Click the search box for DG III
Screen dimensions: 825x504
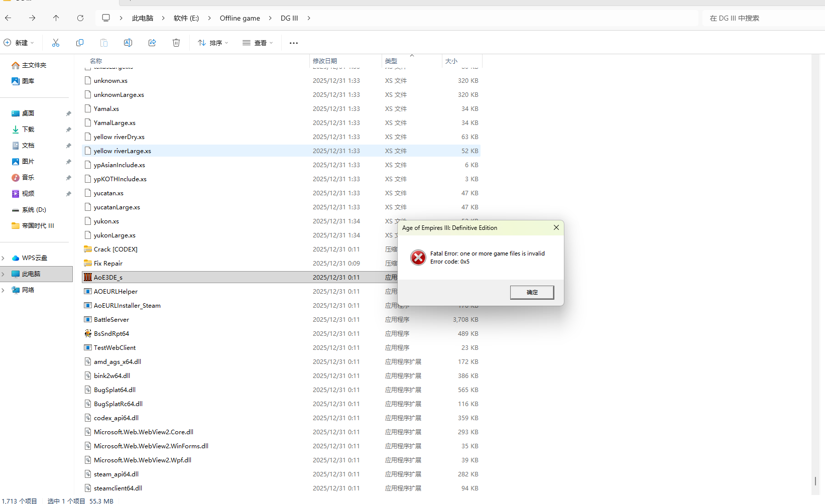click(x=761, y=18)
